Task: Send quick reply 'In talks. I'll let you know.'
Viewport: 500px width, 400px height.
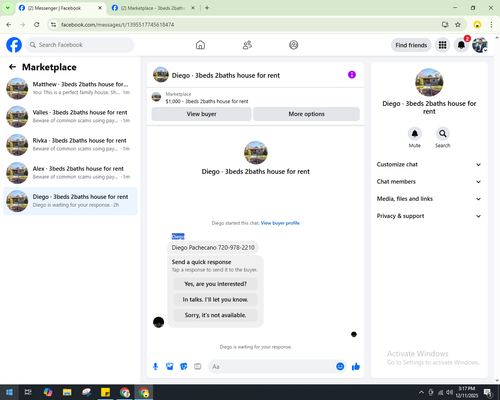Action: (215, 300)
